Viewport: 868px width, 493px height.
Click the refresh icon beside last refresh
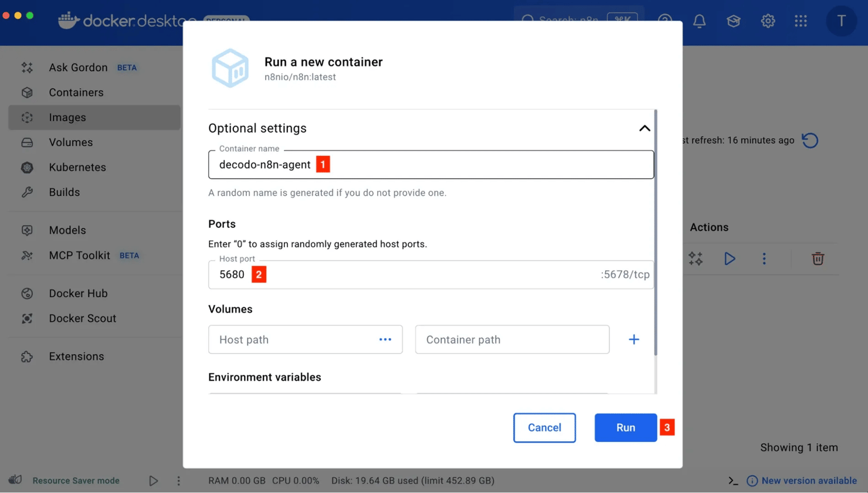[810, 141]
